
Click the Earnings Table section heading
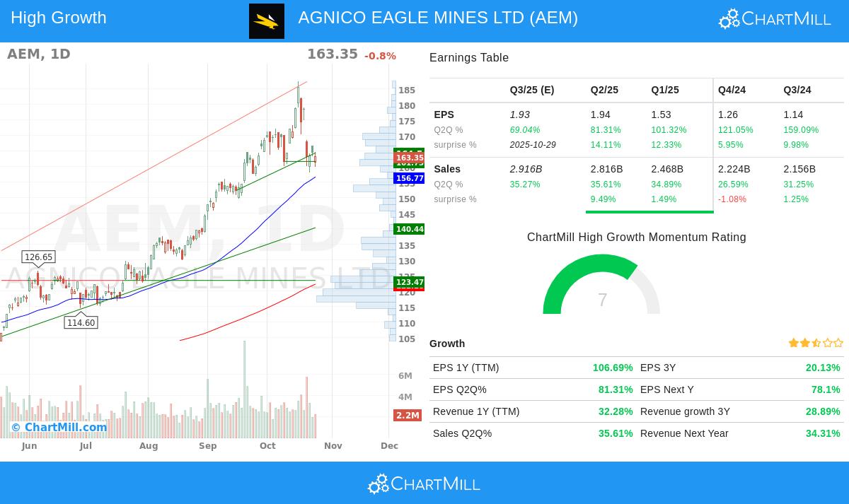click(468, 57)
